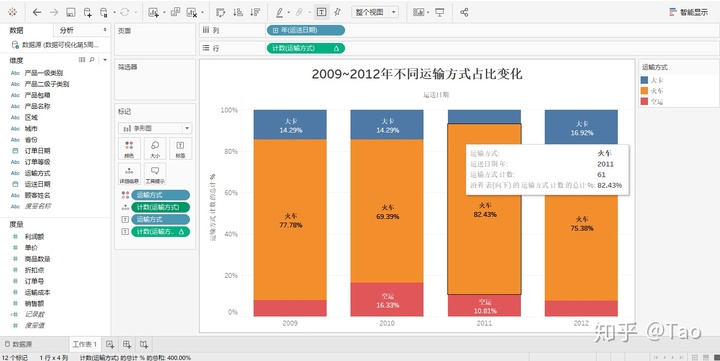Select the 利润额 measure
This screenshot has width=720, height=361.
(34, 237)
